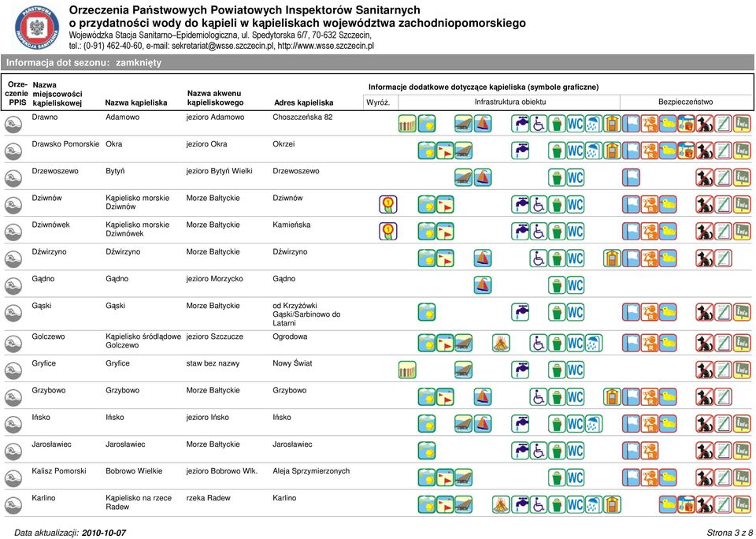The height and width of the screenshot is (539, 756).
Task: Click the update date '2010-10-07'
Action: coord(104,533)
